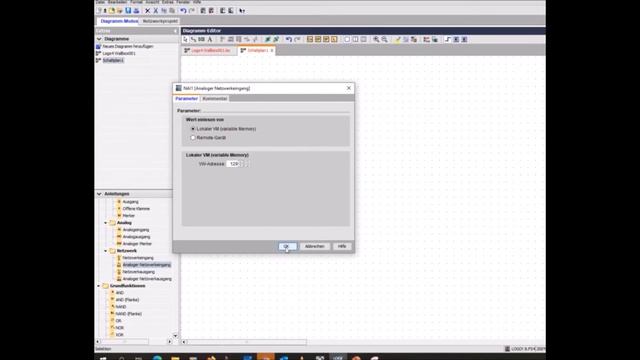Screen dimensions: 640x360
Task: Click the canvas horizontal scrollbar left arrow
Action: [184, 342]
